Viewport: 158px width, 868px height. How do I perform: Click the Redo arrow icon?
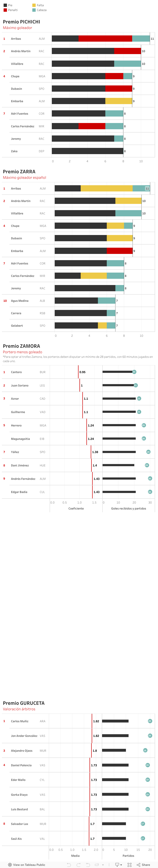[x=78, y=865]
